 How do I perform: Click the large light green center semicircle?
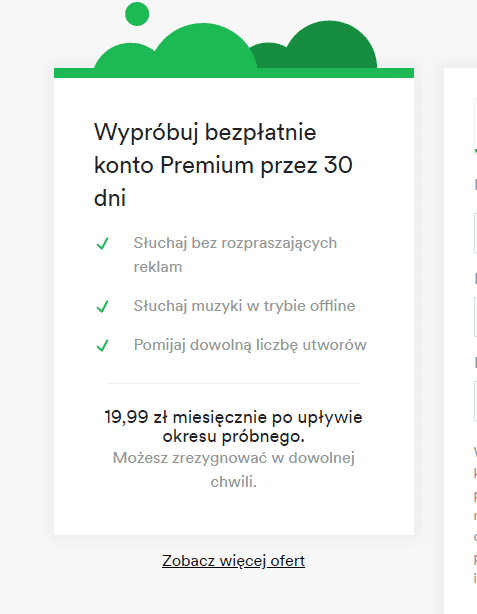[206, 47]
